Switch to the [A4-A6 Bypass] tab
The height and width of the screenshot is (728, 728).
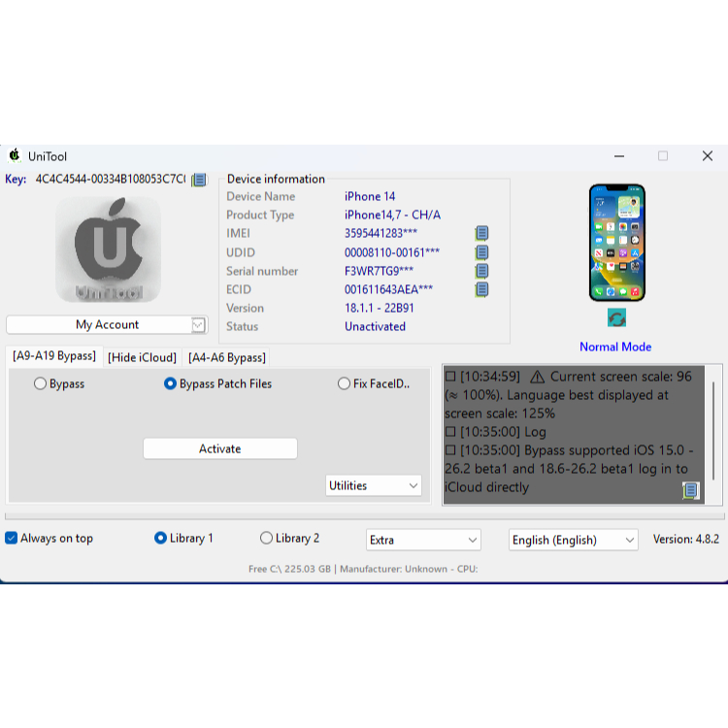click(226, 357)
